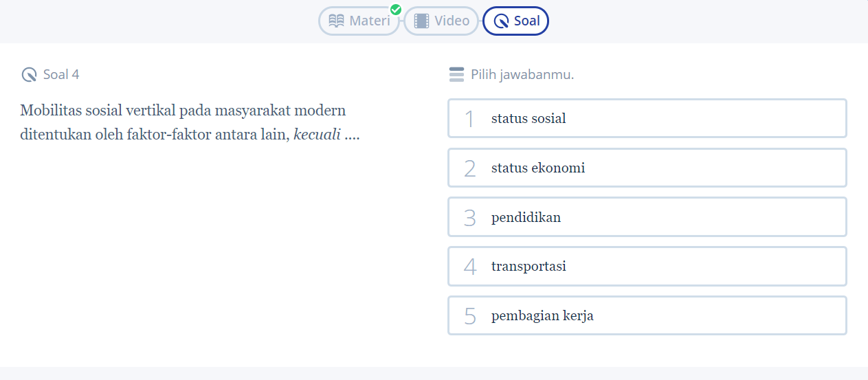Click the question text about mobilitas sosial
868x380 pixels.
(x=183, y=122)
